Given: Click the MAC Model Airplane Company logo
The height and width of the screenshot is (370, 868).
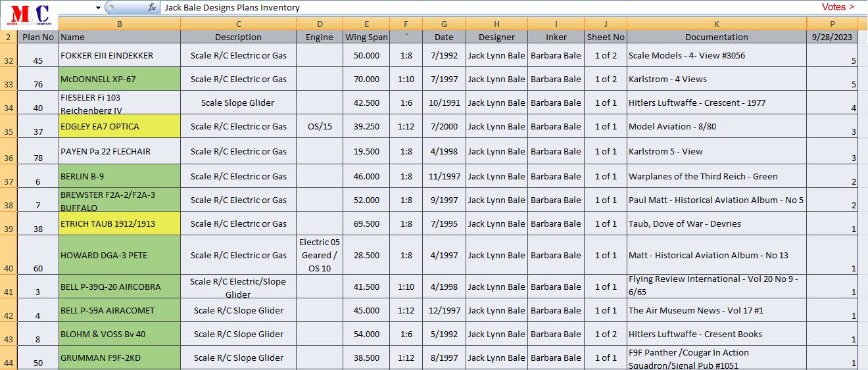Looking at the screenshot, I should coord(30,14).
